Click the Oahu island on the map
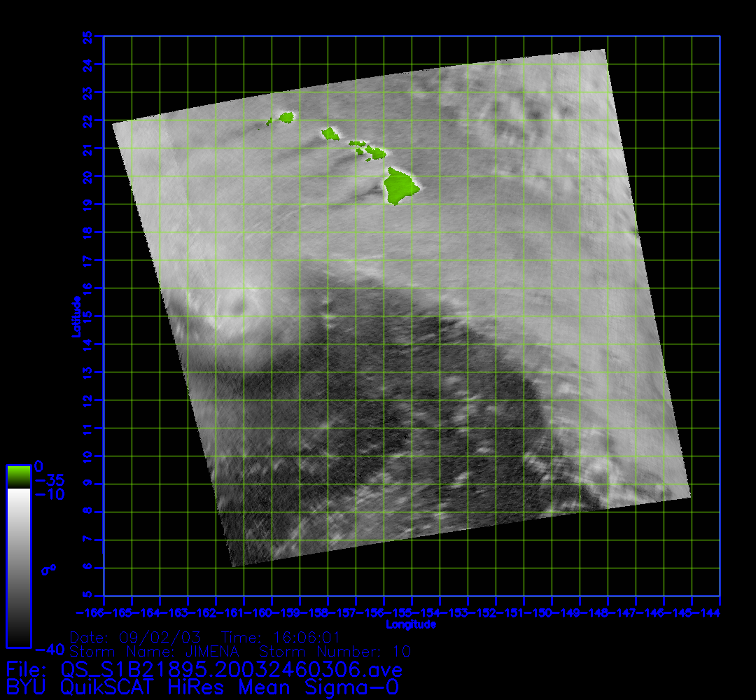This screenshot has width=756, height=700. pyautogui.click(x=330, y=132)
